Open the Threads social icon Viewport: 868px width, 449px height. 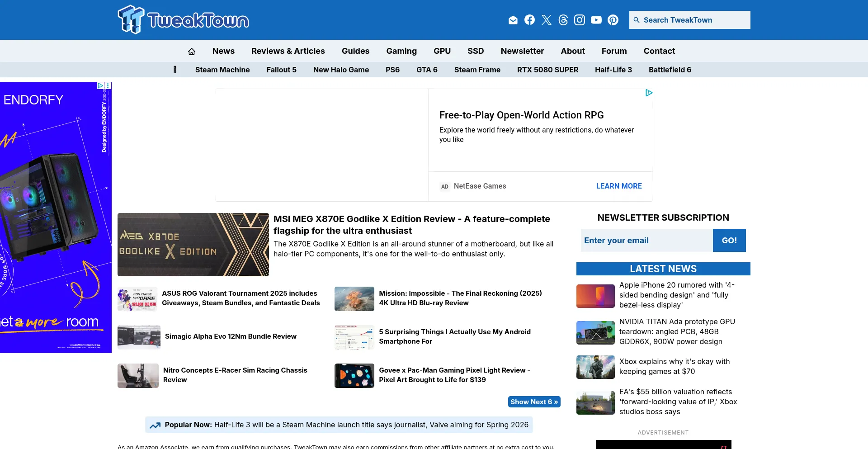coord(563,20)
